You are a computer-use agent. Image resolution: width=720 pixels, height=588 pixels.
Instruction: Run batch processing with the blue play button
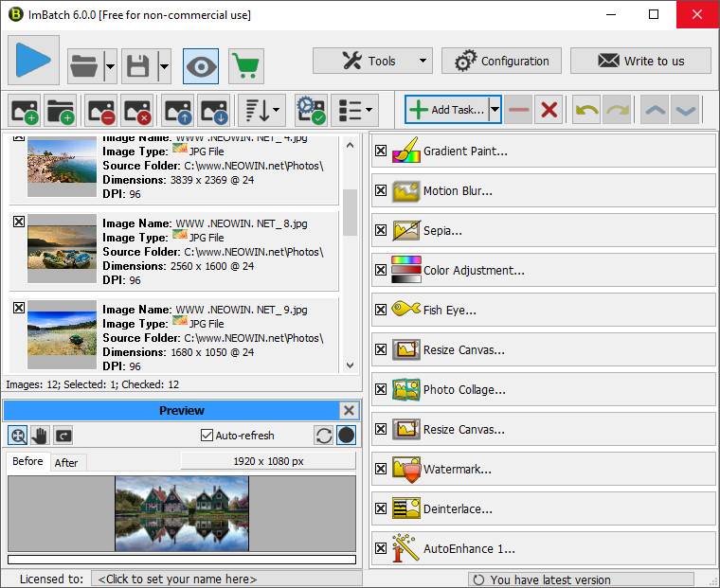(x=33, y=61)
